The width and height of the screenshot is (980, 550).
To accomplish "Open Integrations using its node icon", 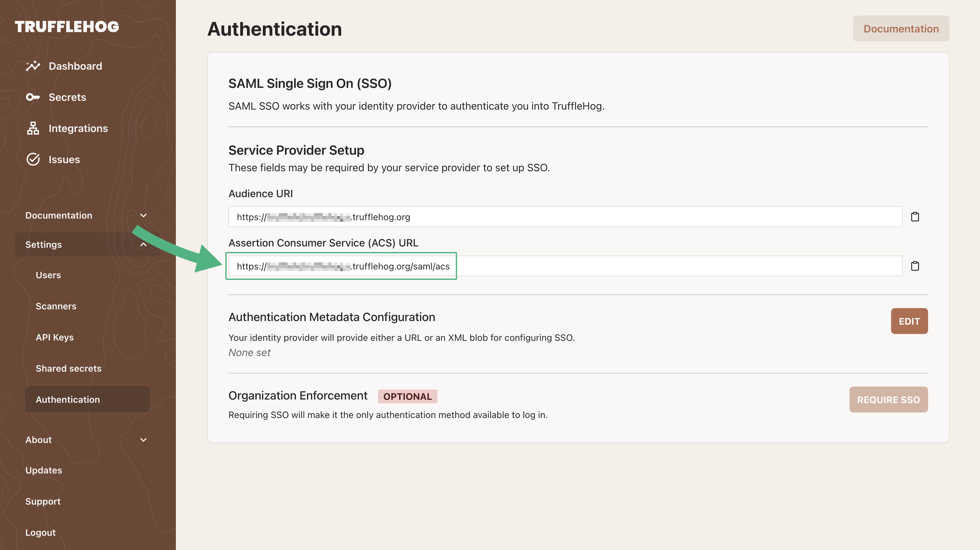I will click(33, 128).
